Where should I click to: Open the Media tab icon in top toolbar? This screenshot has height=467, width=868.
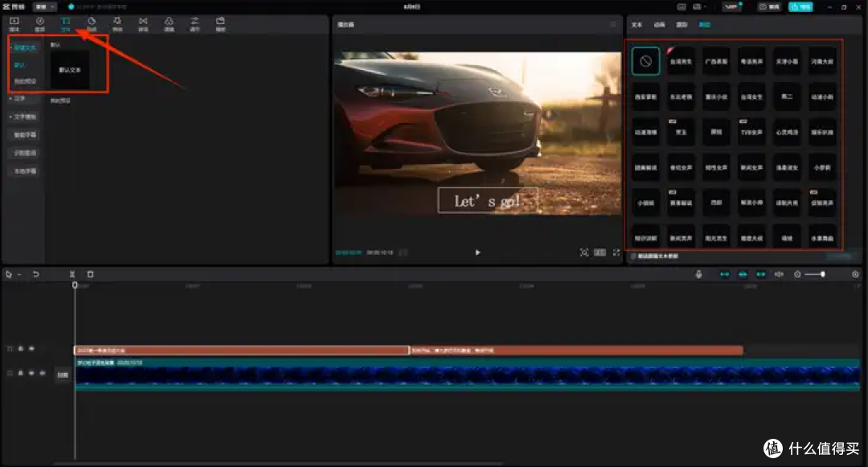[14, 24]
